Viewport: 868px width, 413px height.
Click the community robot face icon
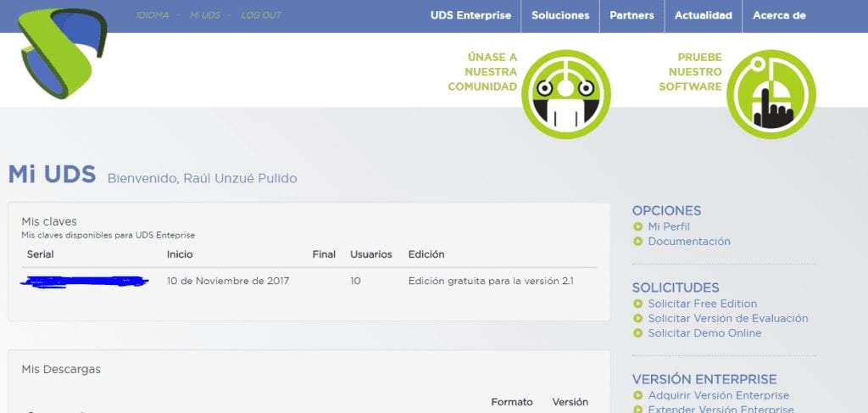[565, 93]
